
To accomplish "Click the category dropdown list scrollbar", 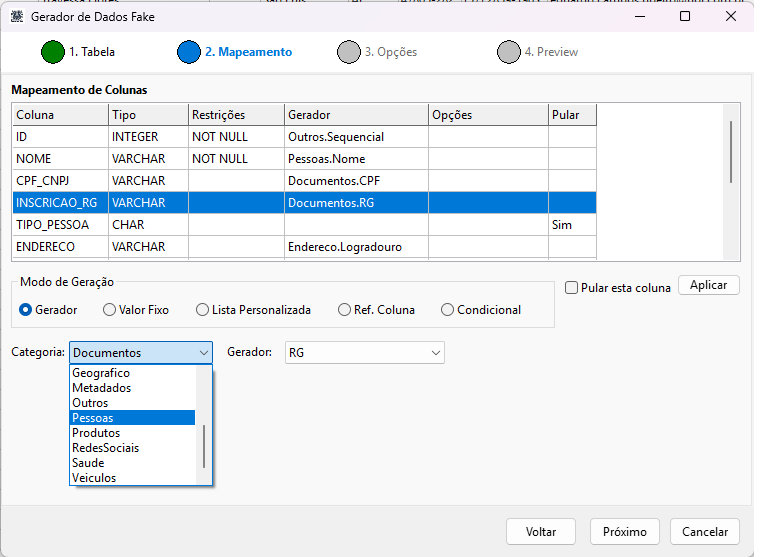I will [x=204, y=447].
